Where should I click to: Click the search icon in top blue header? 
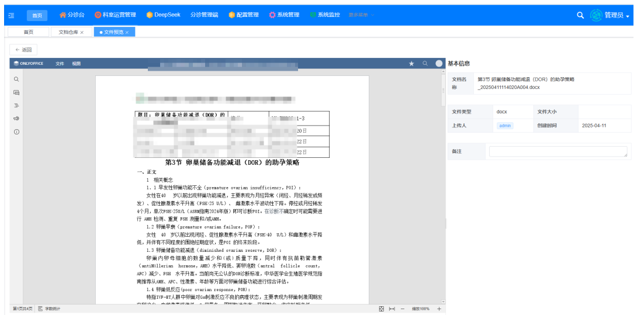click(x=580, y=15)
